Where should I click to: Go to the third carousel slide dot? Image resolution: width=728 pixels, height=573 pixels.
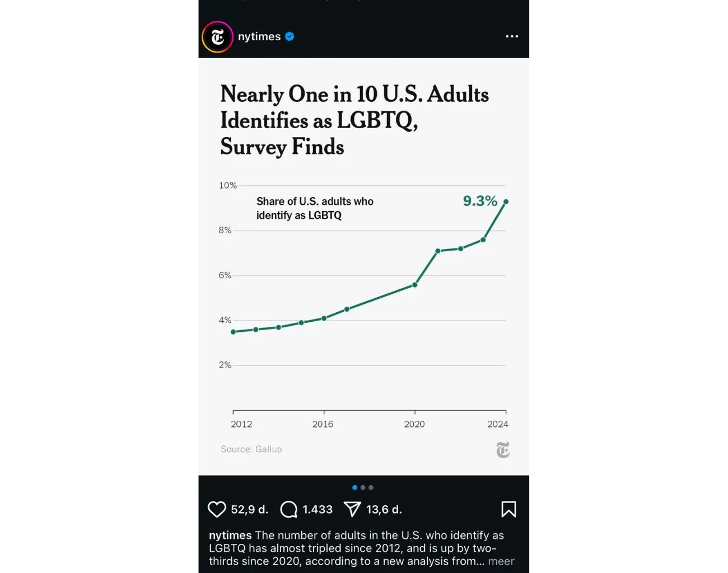371,487
